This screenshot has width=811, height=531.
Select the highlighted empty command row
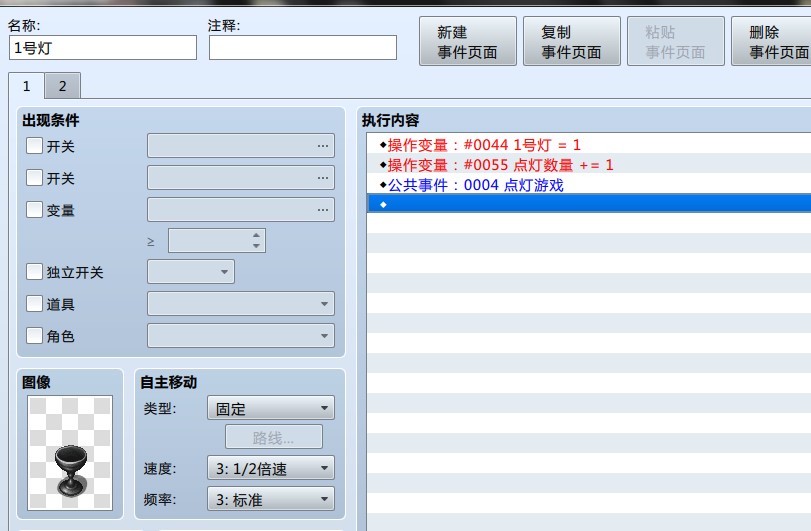pyautogui.click(x=589, y=204)
